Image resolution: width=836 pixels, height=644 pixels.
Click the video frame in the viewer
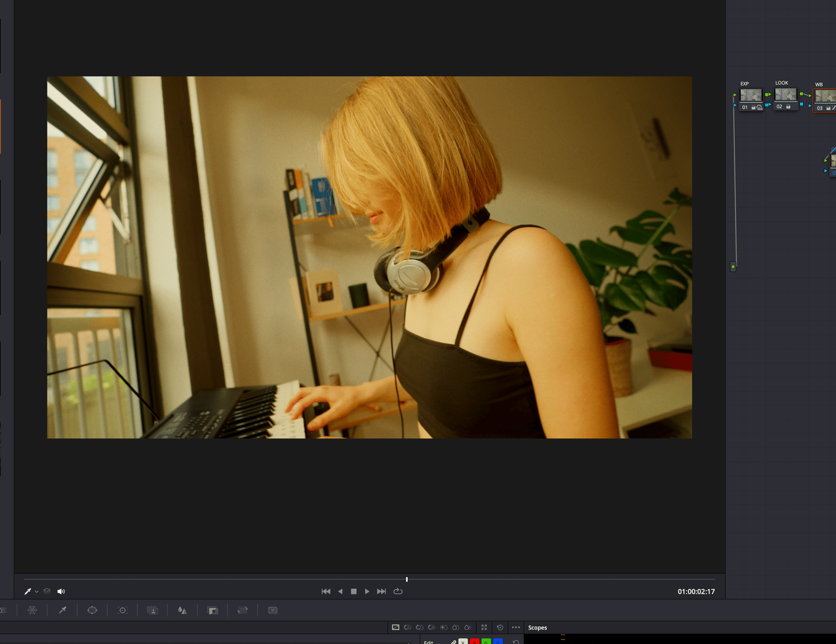(370, 257)
